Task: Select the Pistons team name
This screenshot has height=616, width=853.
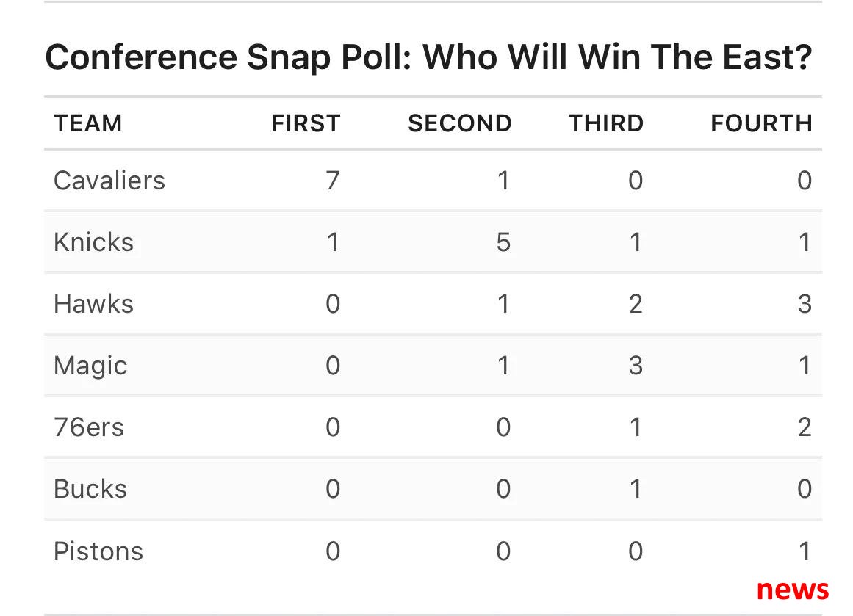Action: (98, 551)
